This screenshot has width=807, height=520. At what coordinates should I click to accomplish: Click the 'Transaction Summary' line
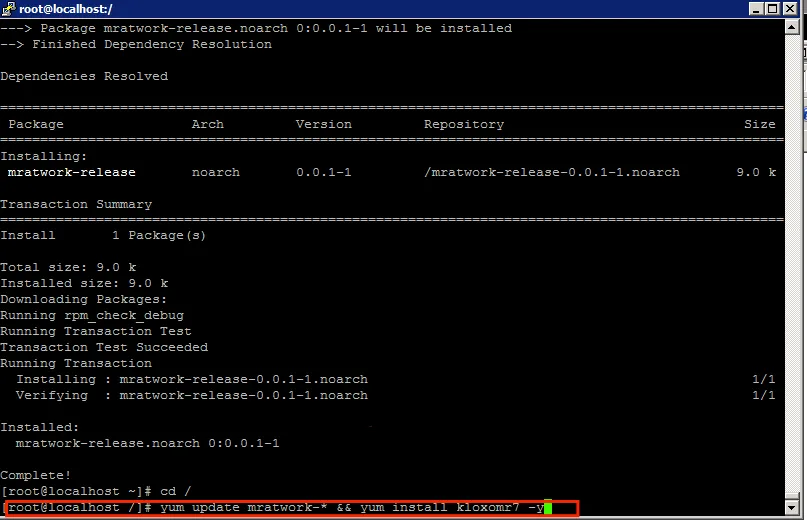[76, 204]
